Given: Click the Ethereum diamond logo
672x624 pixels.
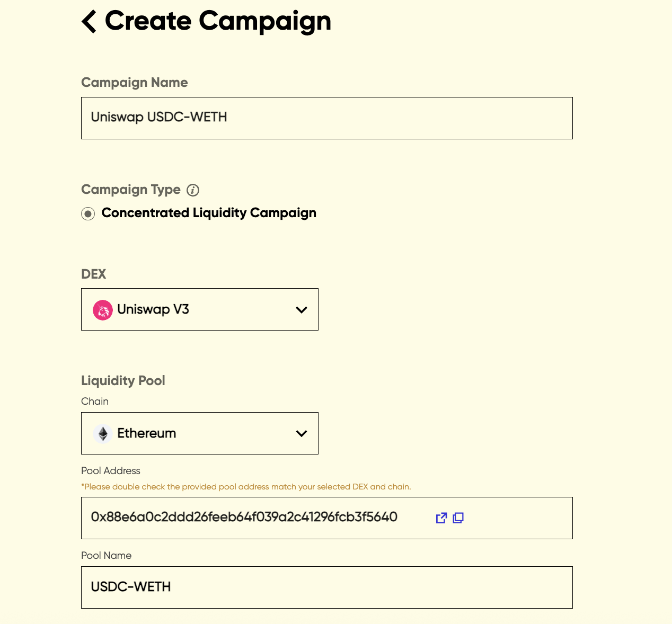Looking at the screenshot, I should 103,433.
